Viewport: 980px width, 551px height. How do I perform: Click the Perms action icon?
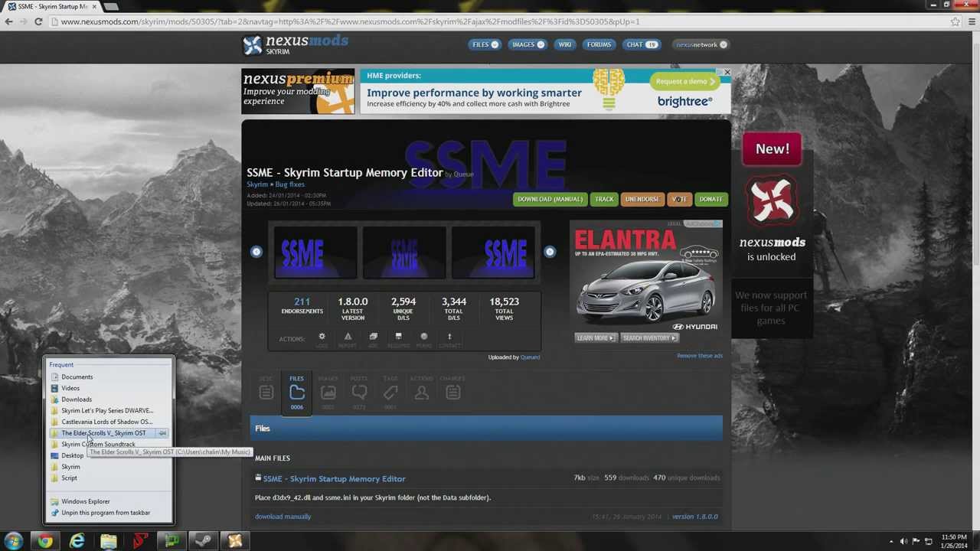(423, 337)
